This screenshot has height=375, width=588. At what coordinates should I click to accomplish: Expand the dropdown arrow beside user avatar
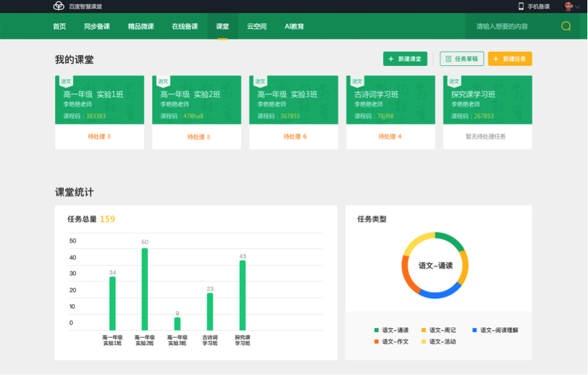pyautogui.click(x=578, y=6)
